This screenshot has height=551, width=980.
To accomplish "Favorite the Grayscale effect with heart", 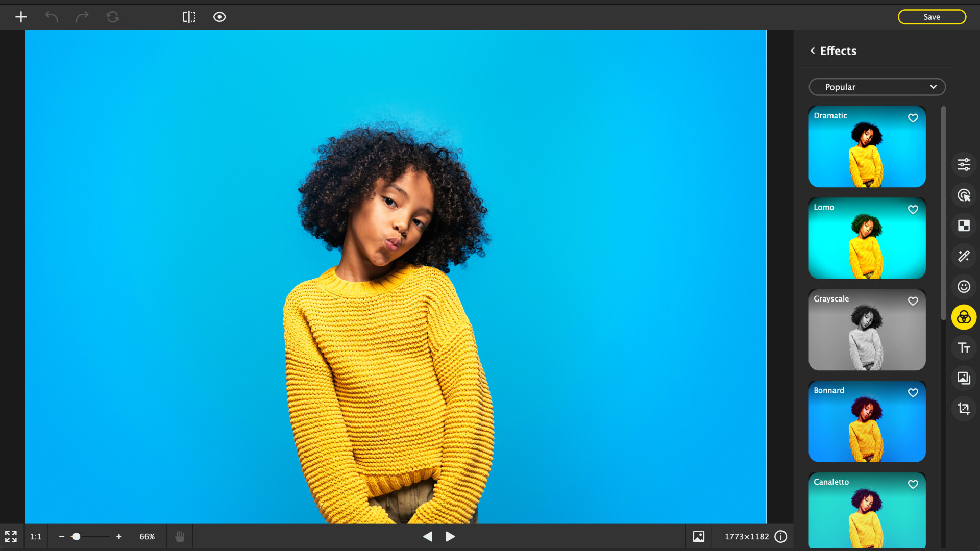I will click(913, 301).
